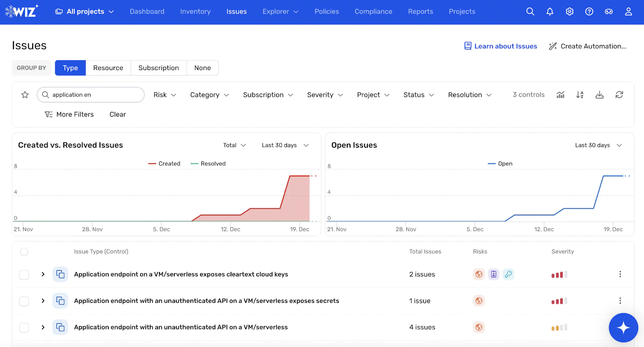Image resolution: width=644 pixels, height=347 pixels.
Task: Toggle the charts display icon
Action: 560,95
